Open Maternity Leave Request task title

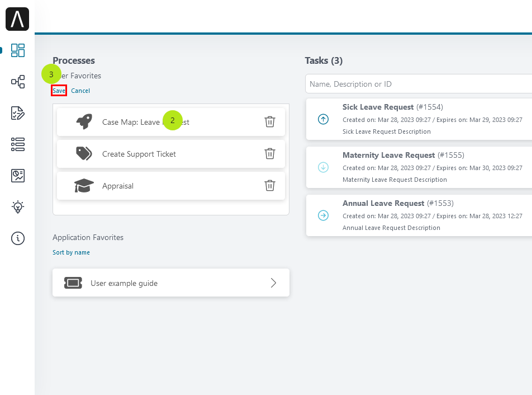[x=388, y=155]
